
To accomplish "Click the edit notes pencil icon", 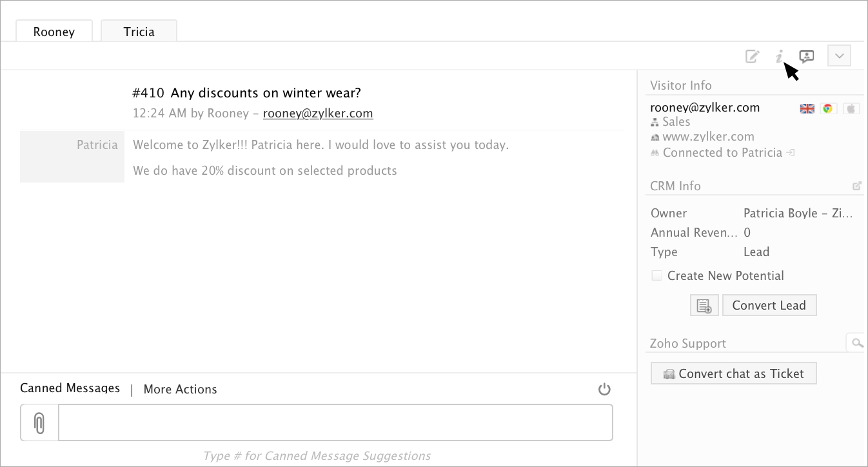I will [x=752, y=56].
